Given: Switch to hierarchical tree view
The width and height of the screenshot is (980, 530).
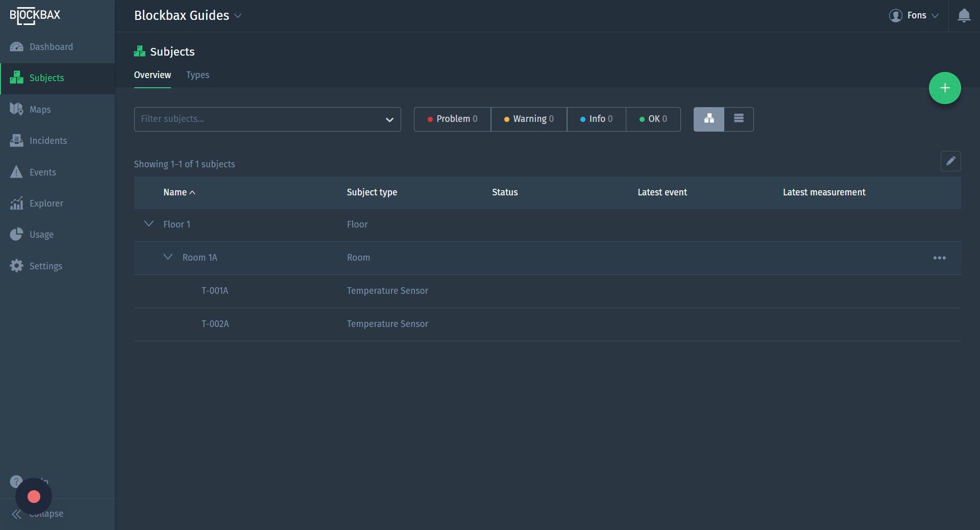Looking at the screenshot, I should coord(708,119).
